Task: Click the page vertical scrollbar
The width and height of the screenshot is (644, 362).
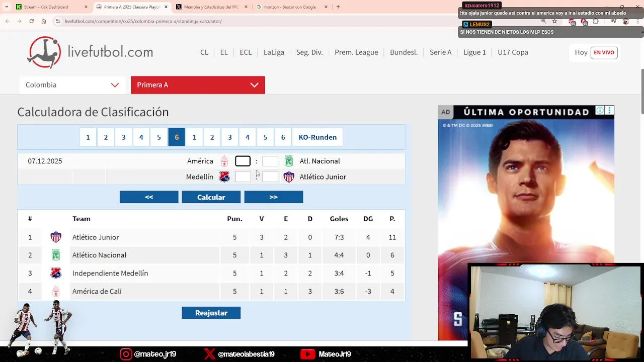Action: (x=641, y=90)
